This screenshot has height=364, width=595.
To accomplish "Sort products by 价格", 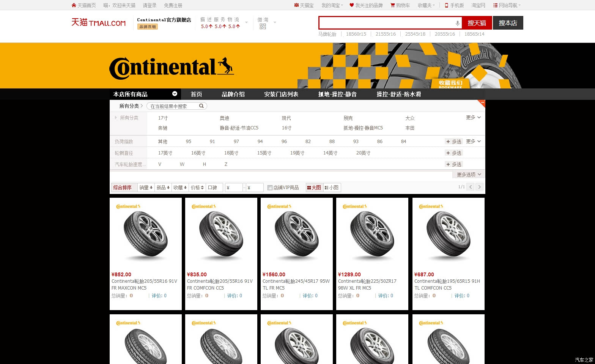I will click(197, 188).
